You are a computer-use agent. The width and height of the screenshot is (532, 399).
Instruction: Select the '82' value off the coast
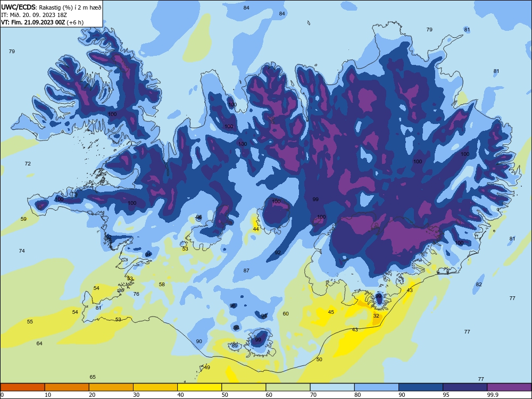click(479, 284)
